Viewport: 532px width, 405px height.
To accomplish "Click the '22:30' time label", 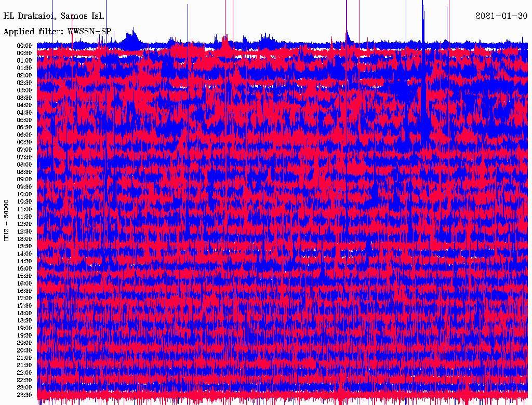I will click(x=24, y=380).
